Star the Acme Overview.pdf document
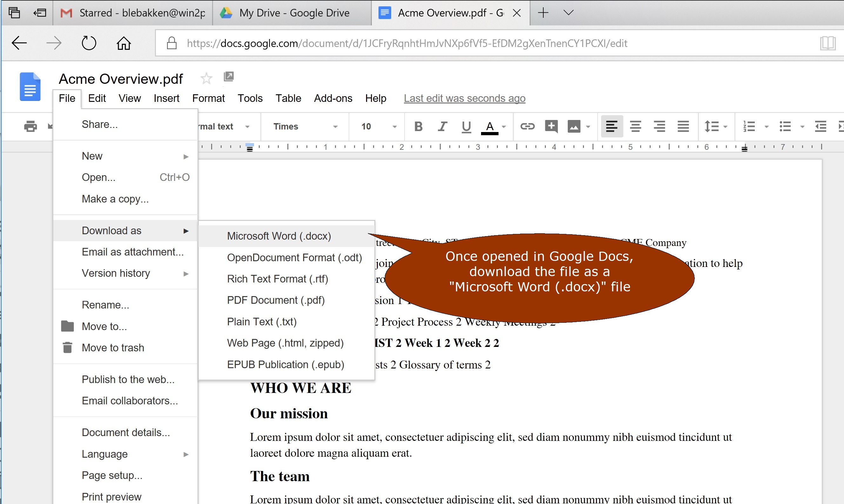 [x=206, y=78]
